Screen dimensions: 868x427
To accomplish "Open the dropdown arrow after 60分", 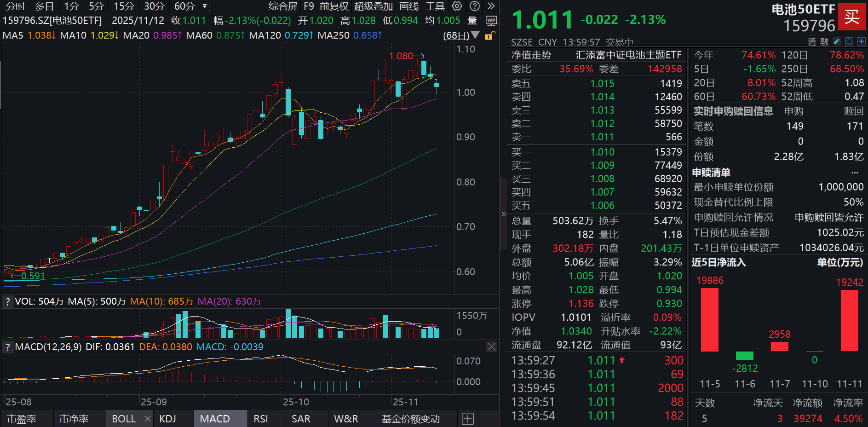I will [x=205, y=6].
